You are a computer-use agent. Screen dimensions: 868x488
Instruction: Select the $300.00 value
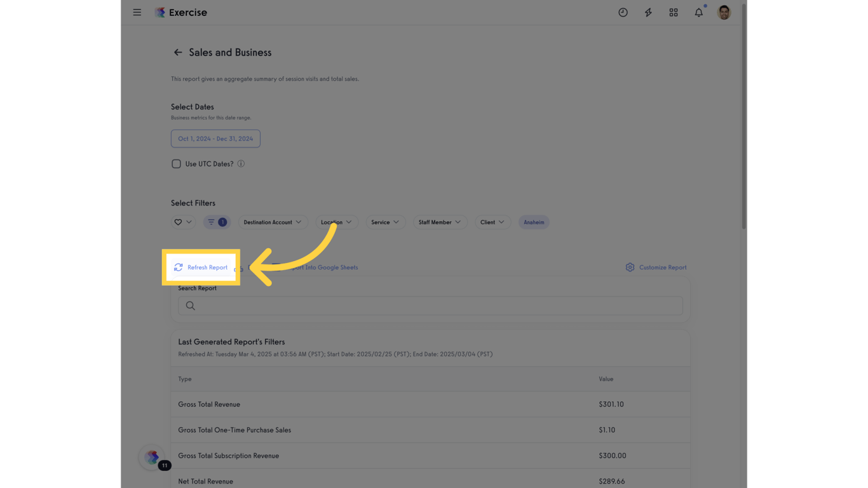pyautogui.click(x=613, y=456)
